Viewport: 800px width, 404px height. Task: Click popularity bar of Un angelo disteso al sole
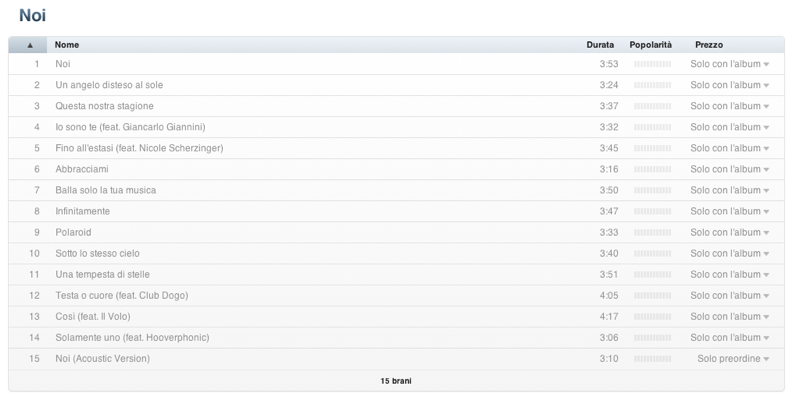click(653, 85)
